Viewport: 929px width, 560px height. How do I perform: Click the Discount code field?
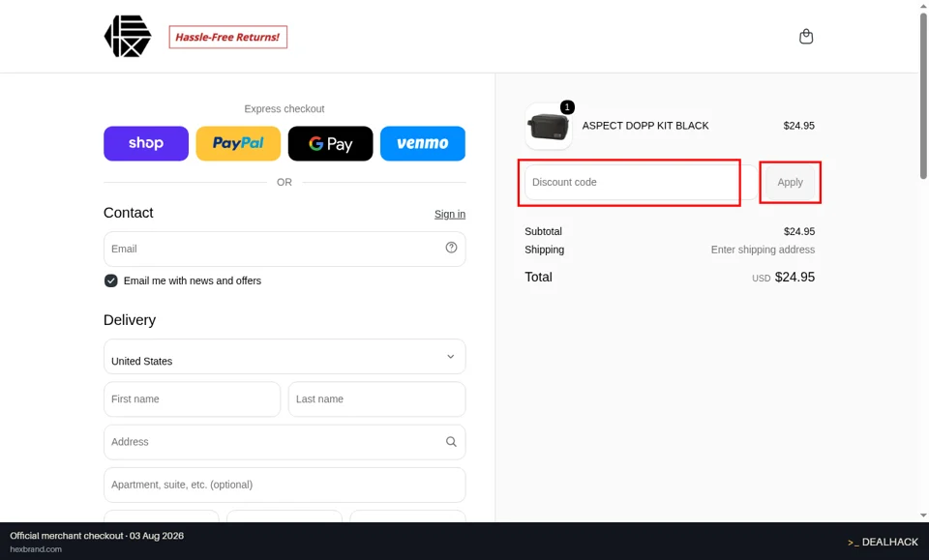click(641, 183)
